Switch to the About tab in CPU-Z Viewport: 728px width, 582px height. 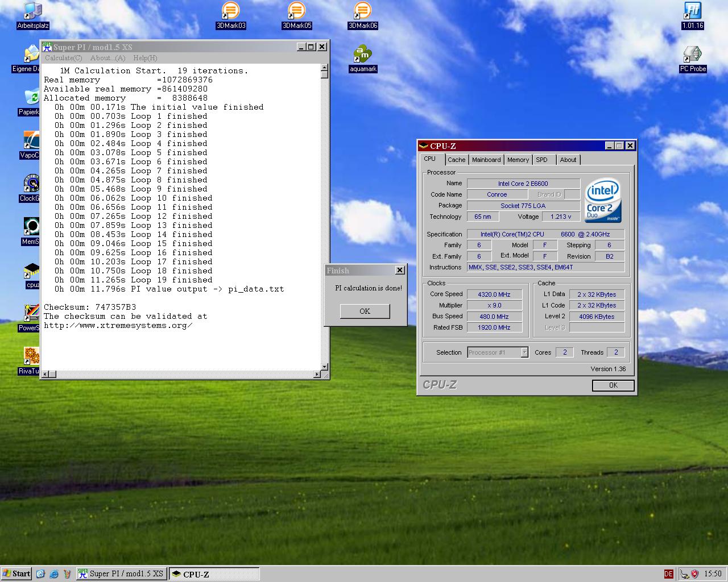tap(568, 160)
